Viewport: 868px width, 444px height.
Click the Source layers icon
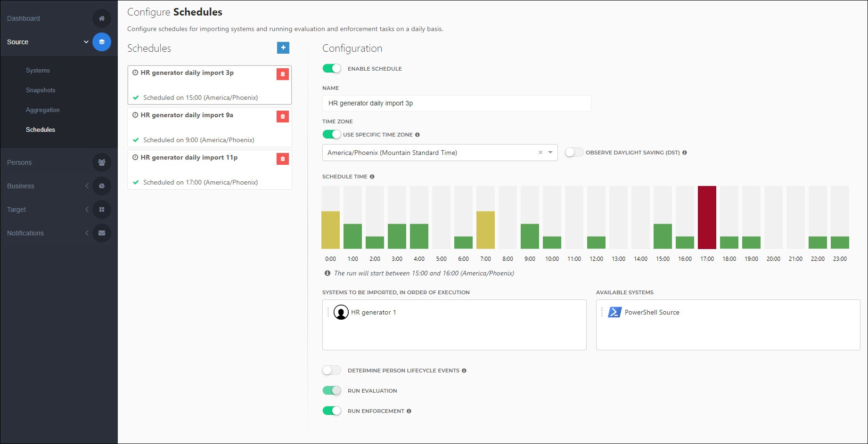click(x=102, y=42)
